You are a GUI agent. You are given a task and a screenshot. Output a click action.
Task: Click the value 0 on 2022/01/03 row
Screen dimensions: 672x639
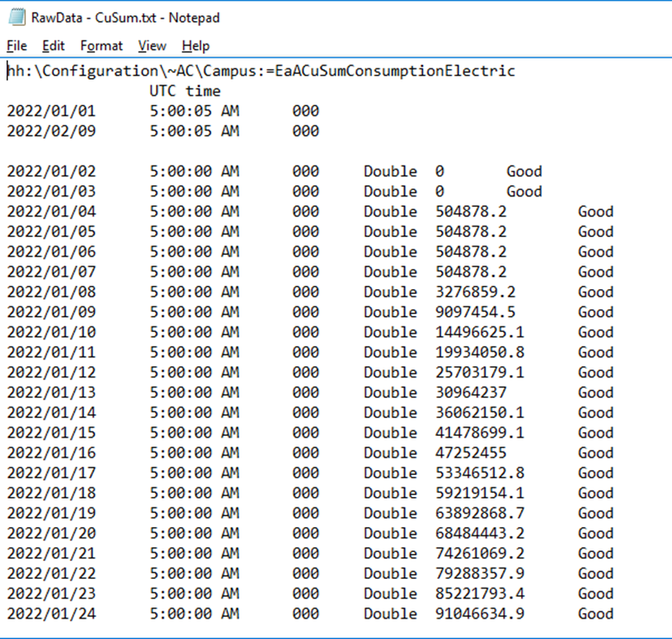(x=440, y=192)
